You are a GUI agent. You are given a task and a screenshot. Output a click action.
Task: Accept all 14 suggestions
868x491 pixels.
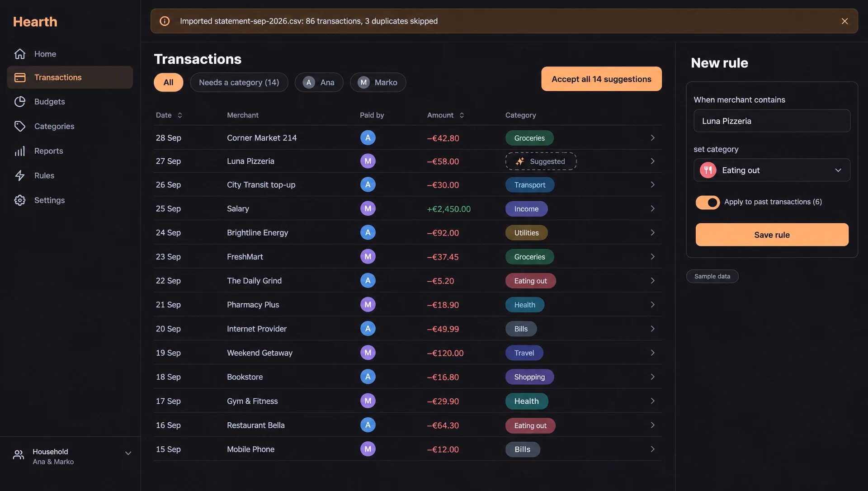point(601,79)
